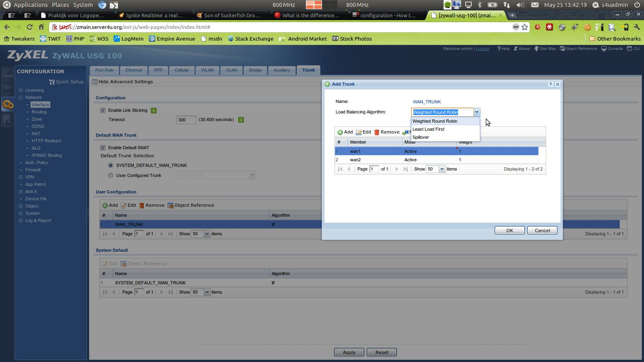644x362 pixels.
Task: Switch to the PPP tab
Action: (x=159, y=70)
